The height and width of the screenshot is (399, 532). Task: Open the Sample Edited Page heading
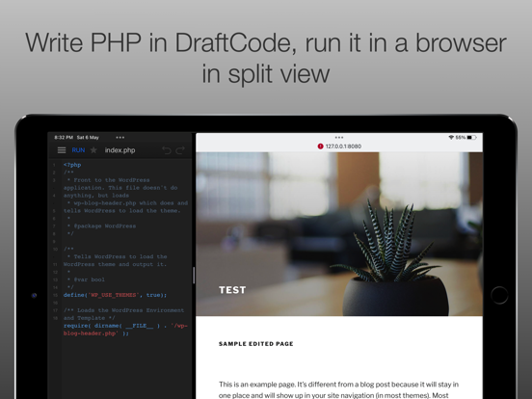(x=256, y=344)
